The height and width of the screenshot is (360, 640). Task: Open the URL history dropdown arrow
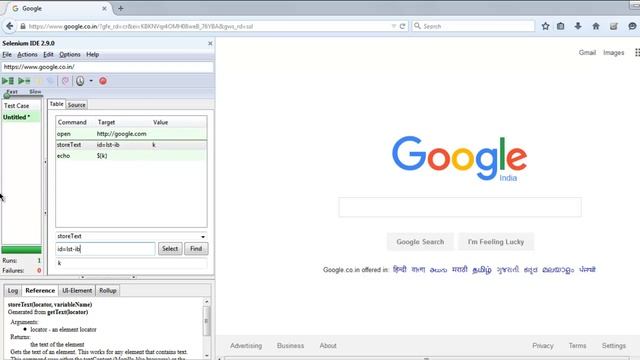point(393,26)
